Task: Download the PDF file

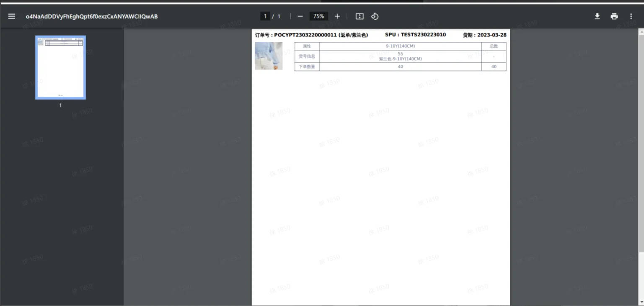Action: (597, 16)
